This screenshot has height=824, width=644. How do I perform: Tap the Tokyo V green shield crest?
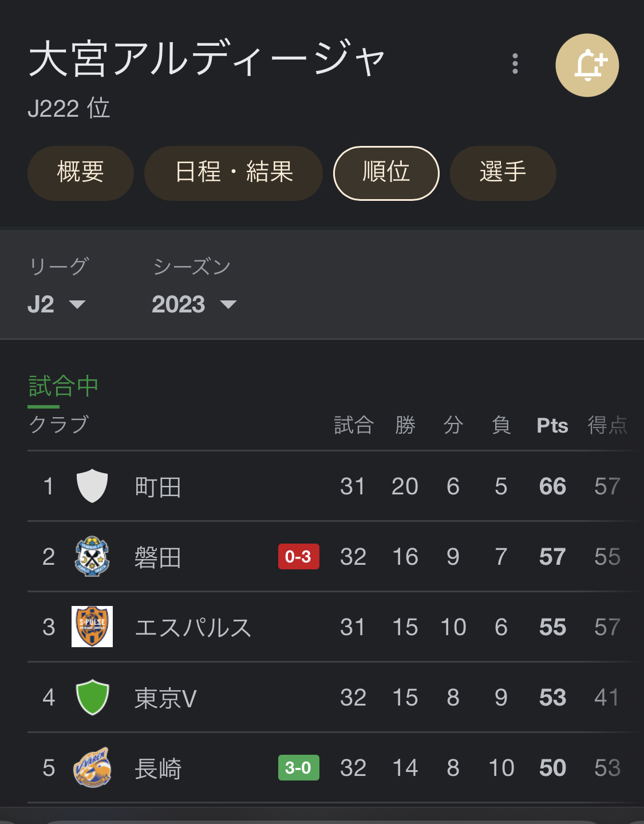92,697
